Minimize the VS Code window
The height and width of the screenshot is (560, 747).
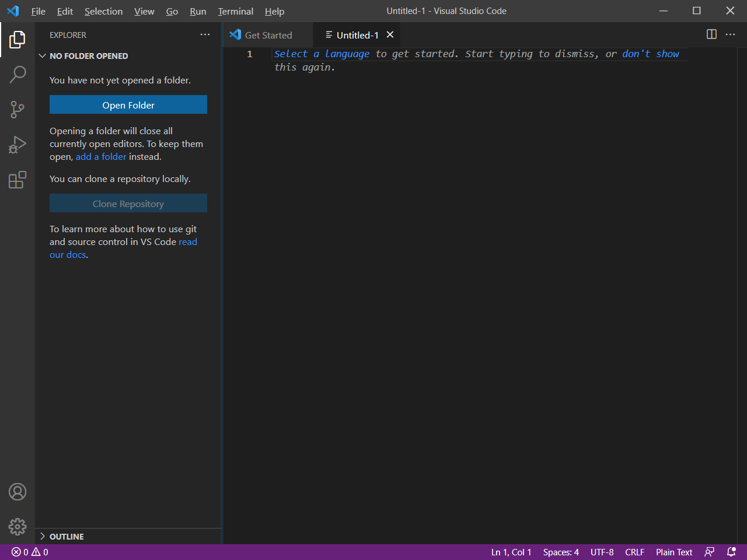pyautogui.click(x=663, y=10)
